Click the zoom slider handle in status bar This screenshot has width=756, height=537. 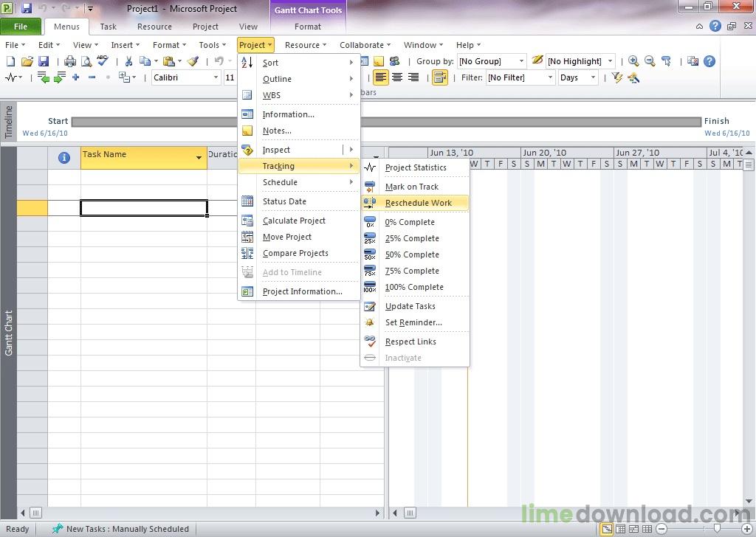pos(717,530)
